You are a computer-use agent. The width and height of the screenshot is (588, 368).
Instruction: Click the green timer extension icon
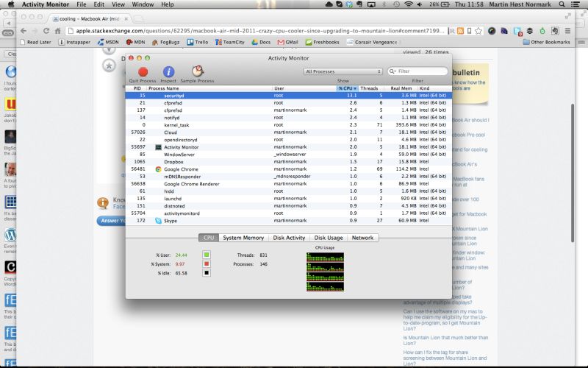[x=542, y=31]
